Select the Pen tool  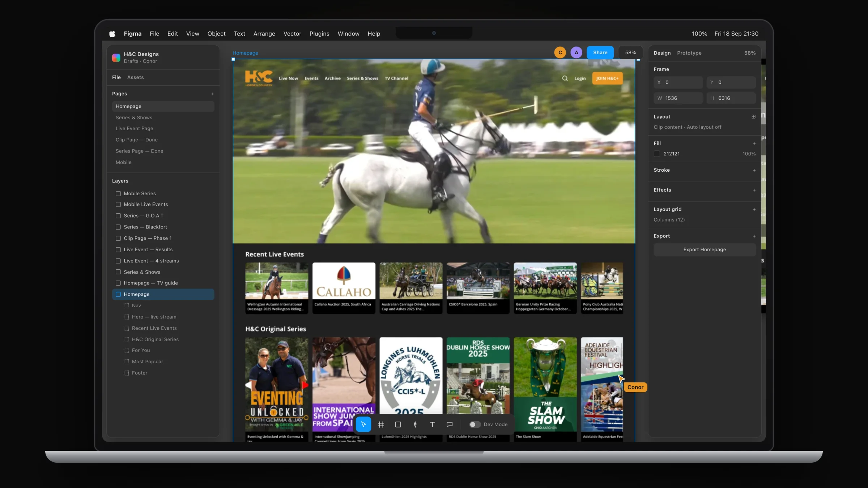coord(415,424)
